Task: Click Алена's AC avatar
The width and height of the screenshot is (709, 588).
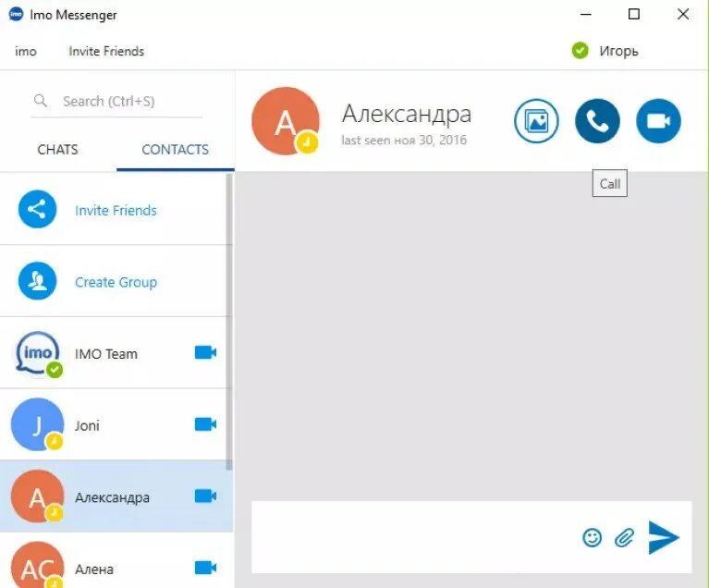Action: click(38, 566)
